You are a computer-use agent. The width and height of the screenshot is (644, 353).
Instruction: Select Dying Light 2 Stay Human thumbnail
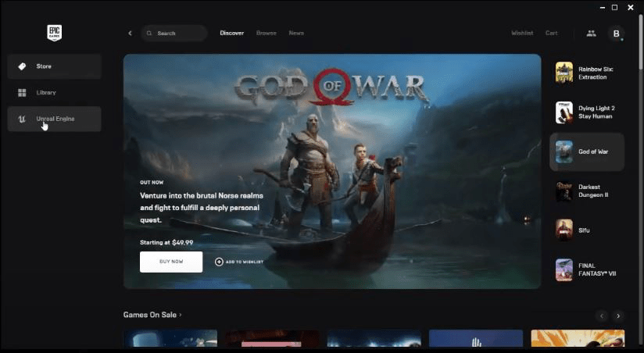click(564, 112)
